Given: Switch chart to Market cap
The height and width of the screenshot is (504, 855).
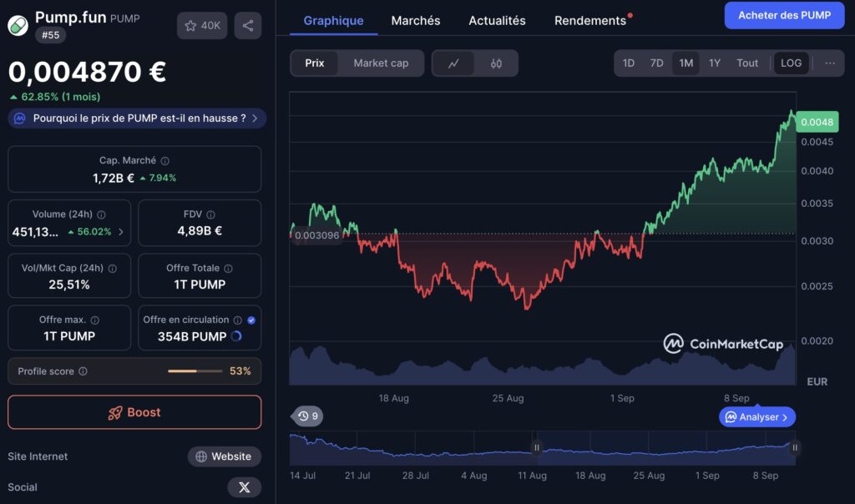Looking at the screenshot, I should pyautogui.click(x=381, y=63).
